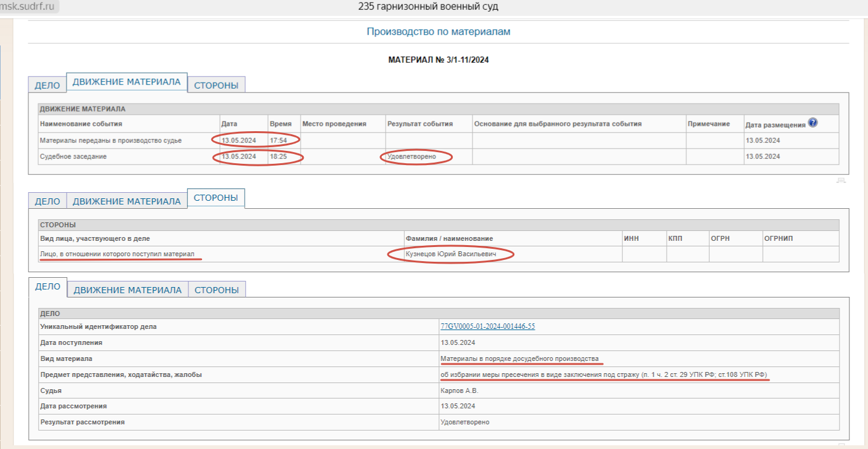
Task: Switch to СТОРОНЫ tab in top panel
Action: coord(216,86)
